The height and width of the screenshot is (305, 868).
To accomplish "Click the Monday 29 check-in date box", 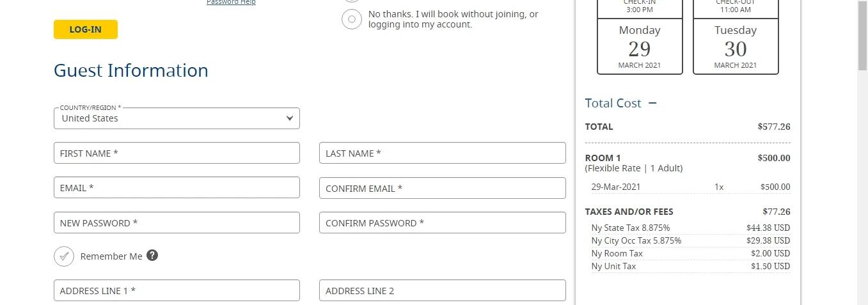I will click(x=640, y=46).
